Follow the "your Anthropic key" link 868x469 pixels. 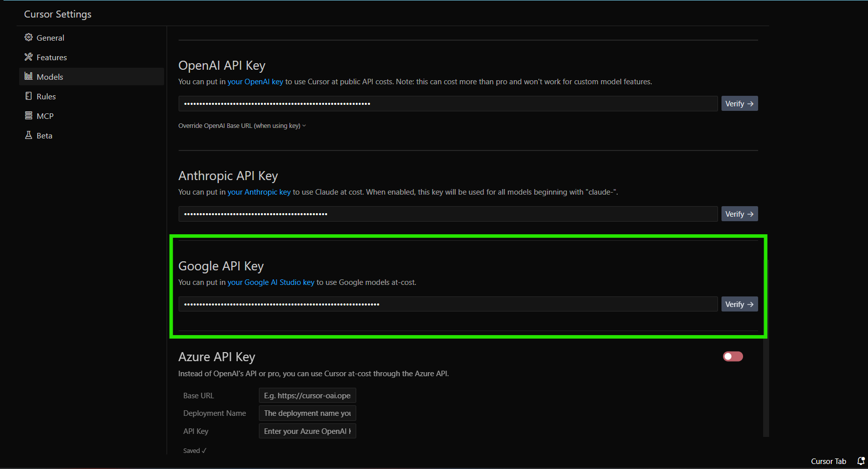pos(259,192)
